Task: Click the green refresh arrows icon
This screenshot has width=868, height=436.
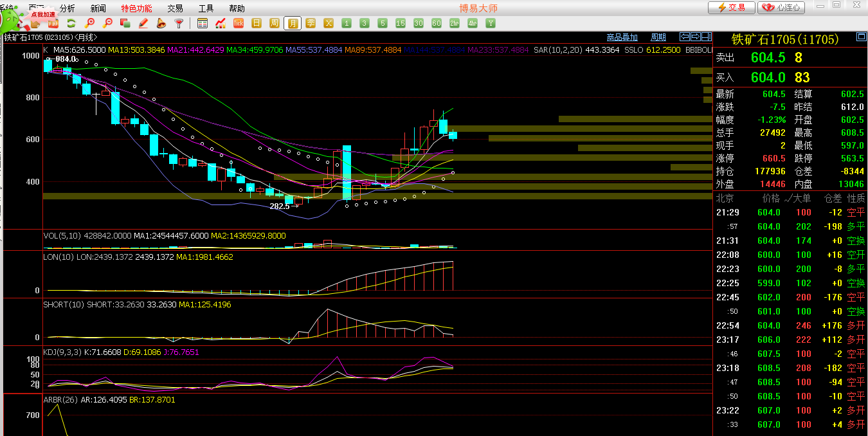Action: (71, 23)
